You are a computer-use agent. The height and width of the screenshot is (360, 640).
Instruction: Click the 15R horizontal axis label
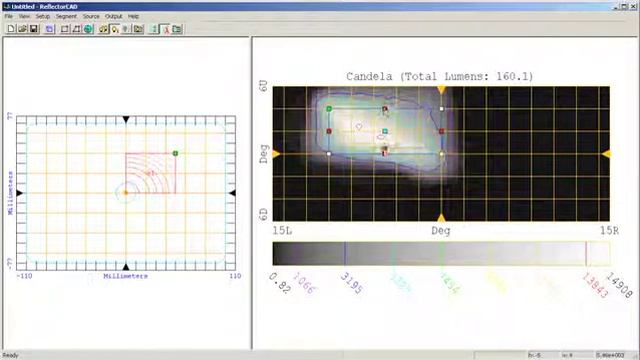[609, 231]
